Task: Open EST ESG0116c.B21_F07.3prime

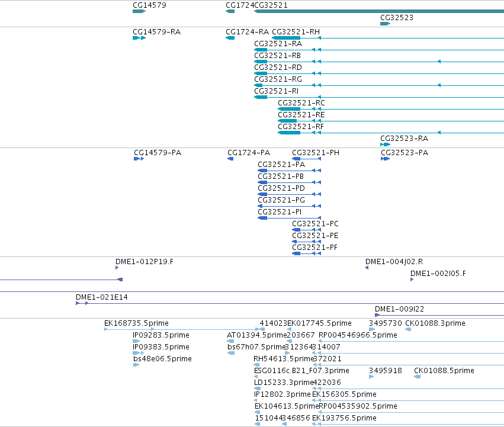Action: (x=301, y=371)
